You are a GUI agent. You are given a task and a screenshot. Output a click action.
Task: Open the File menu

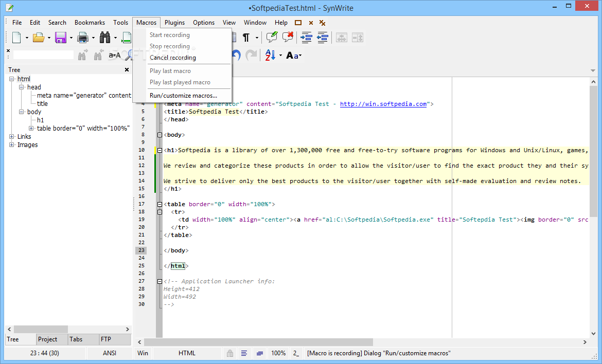coord(17,23)
